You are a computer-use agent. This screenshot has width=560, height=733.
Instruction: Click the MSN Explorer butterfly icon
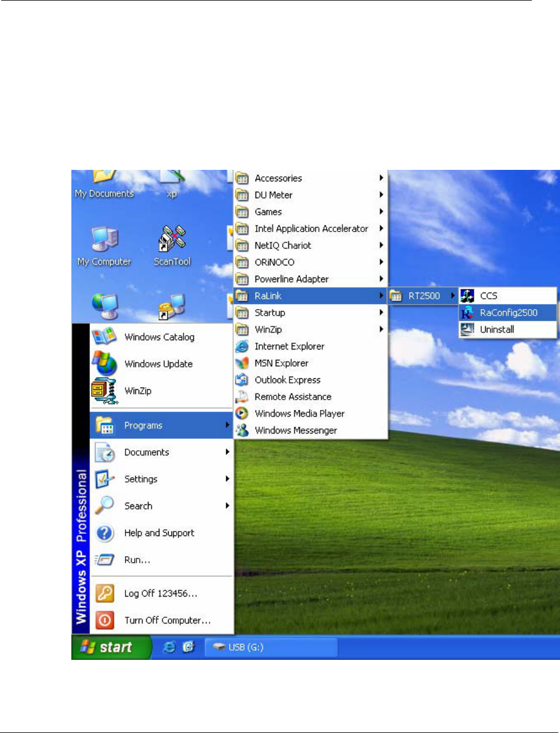(243, 363)
